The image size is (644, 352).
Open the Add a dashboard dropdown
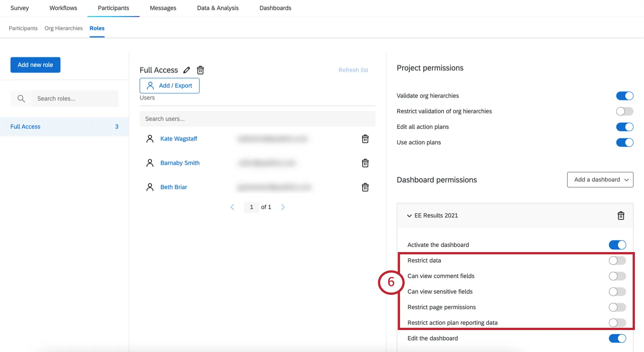(x=600, y=179)
